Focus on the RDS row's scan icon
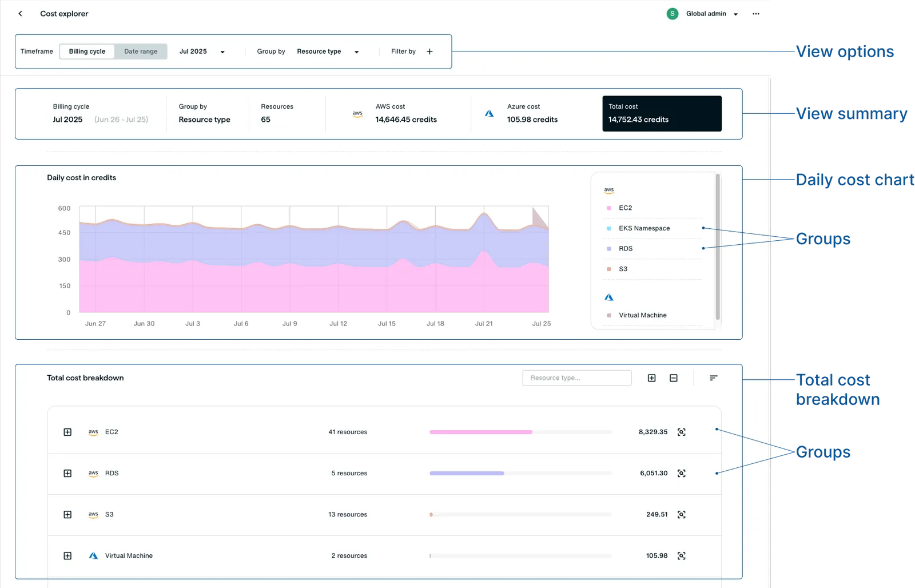Viewport: 915px width, 588px height. coord(682,474)
